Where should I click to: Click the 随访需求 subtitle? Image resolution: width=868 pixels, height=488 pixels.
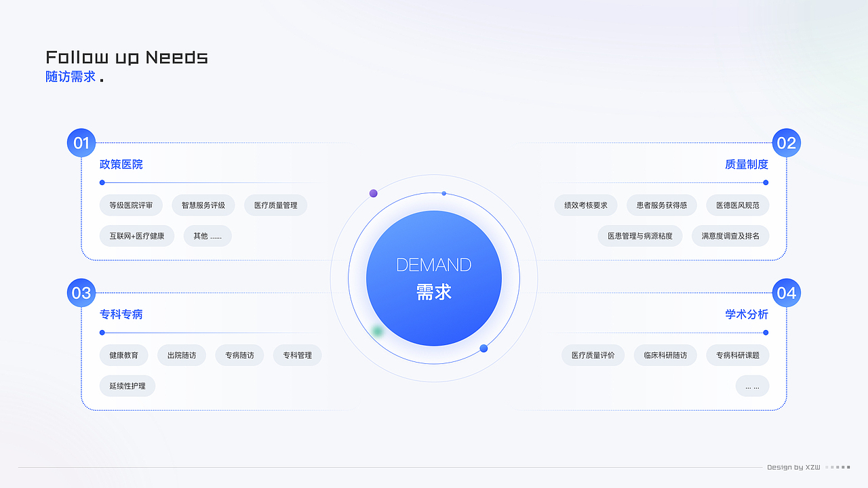click(x=71, y=77)
